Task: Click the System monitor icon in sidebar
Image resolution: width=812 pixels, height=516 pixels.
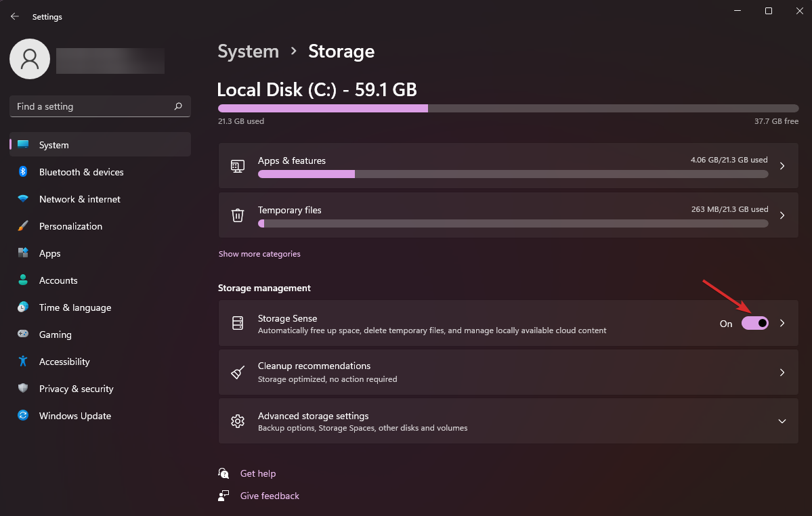Action: [23, 144]
